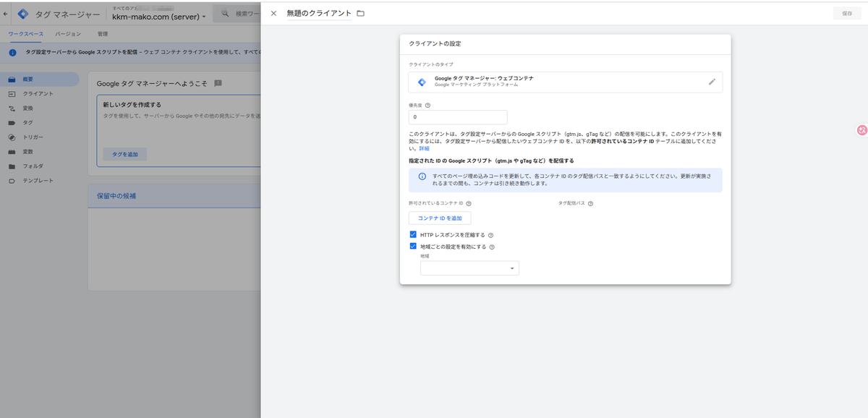The image size is (868, 418).
Task: Click the Tag Manager logo
Action: pyautogui.click(x=23, y=14)
